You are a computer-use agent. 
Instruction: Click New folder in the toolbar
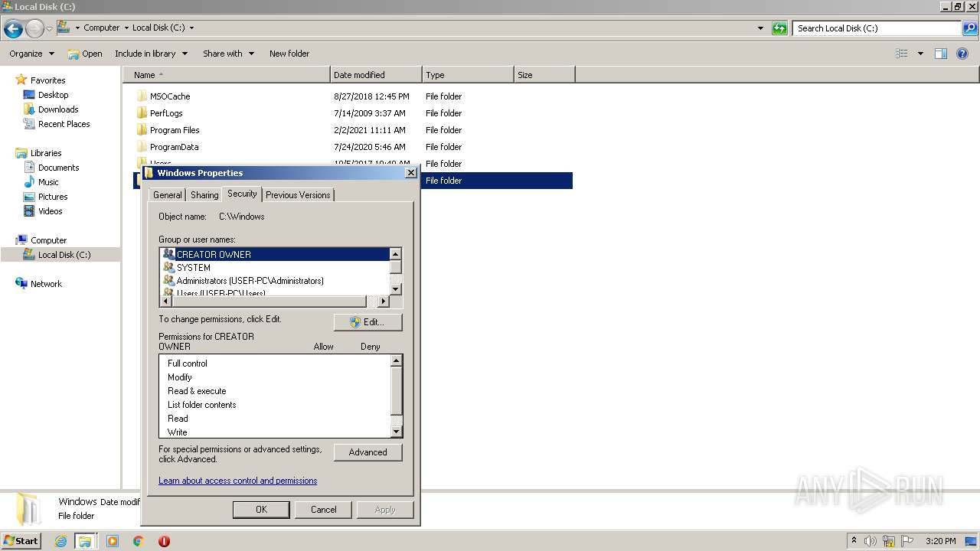[289, 54]
